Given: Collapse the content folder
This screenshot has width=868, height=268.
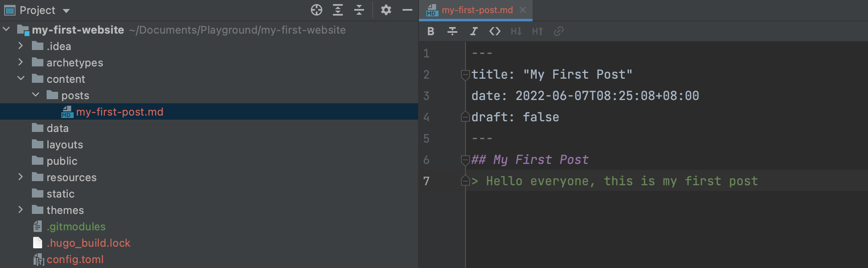Looking at the screenshot, I should point(20,79).
